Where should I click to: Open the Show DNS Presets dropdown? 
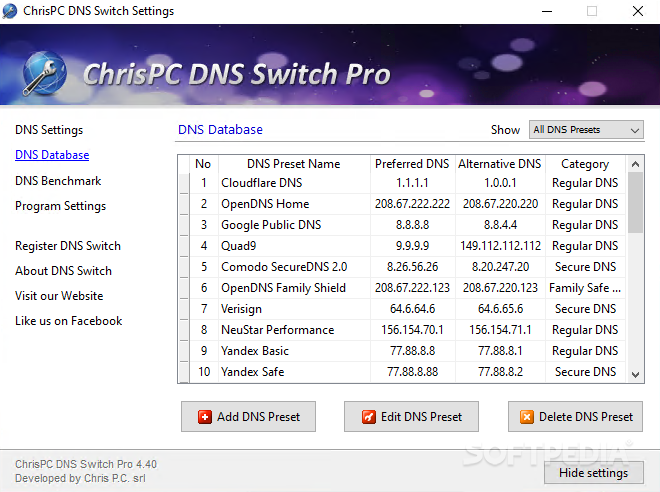point(586,130)
